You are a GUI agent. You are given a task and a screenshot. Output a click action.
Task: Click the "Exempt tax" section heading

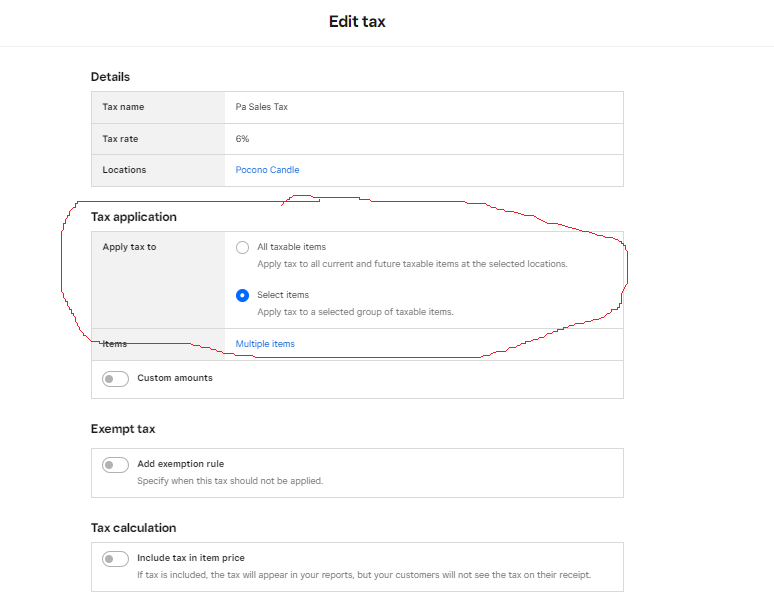[123, 429]
